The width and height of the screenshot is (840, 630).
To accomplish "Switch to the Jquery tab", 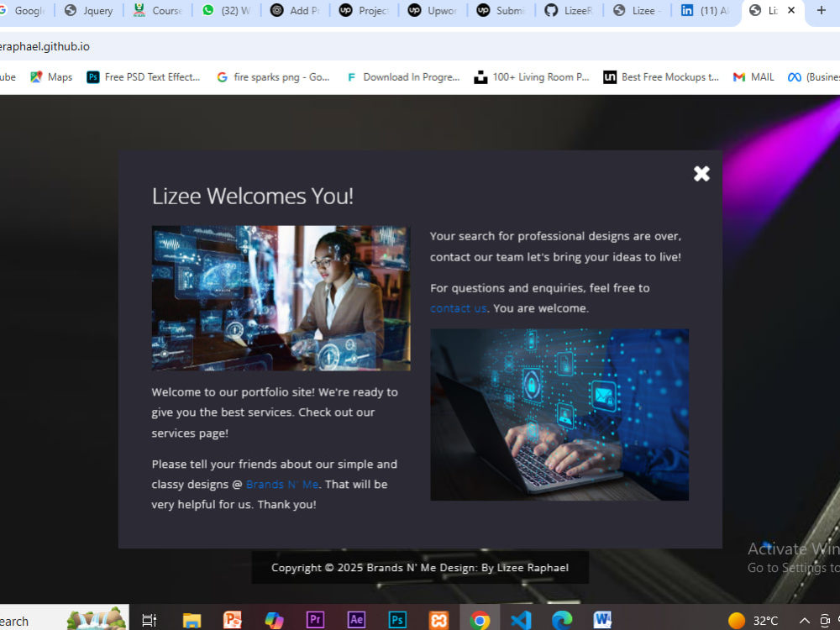I will click(89, 11).
